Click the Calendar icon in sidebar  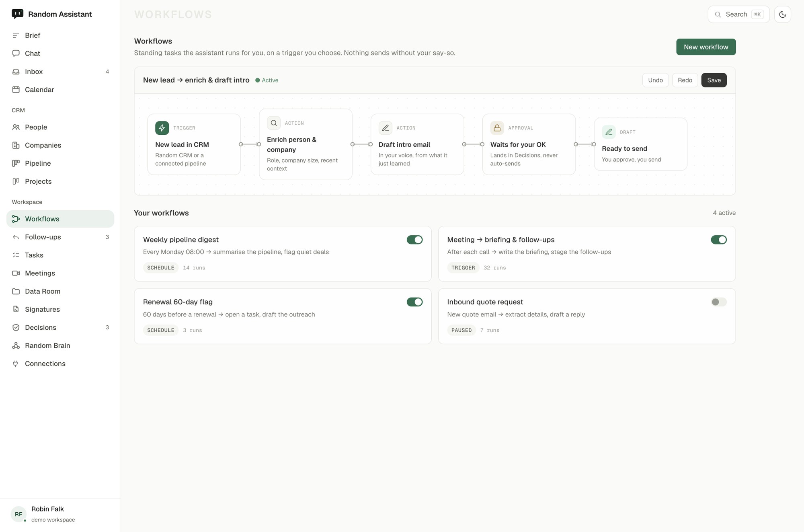(x=16, y=90)
